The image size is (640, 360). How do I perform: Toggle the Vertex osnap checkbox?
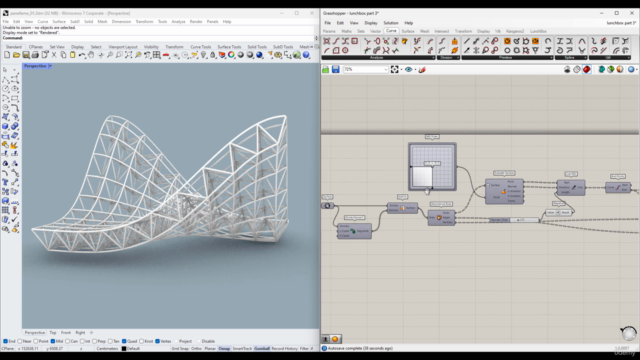pyautogui.click(x=158, y=341)
